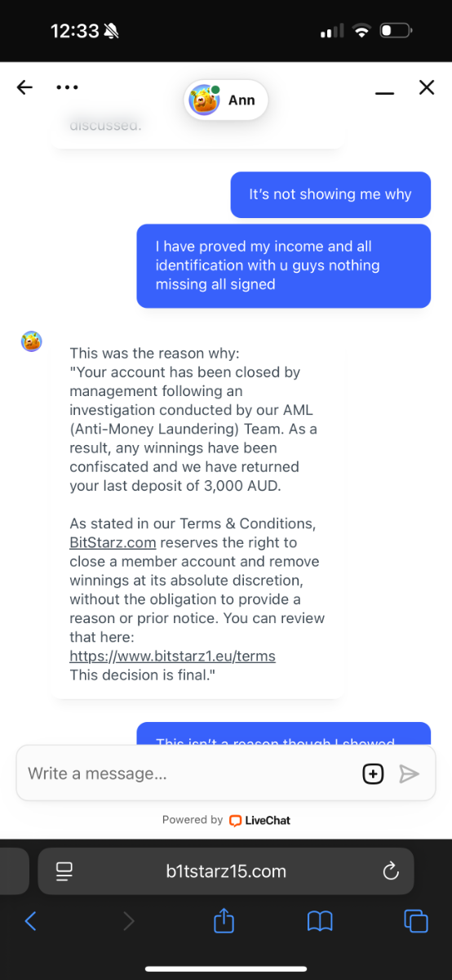Tap agent Ann's avatar in header

tap(204, 100)
